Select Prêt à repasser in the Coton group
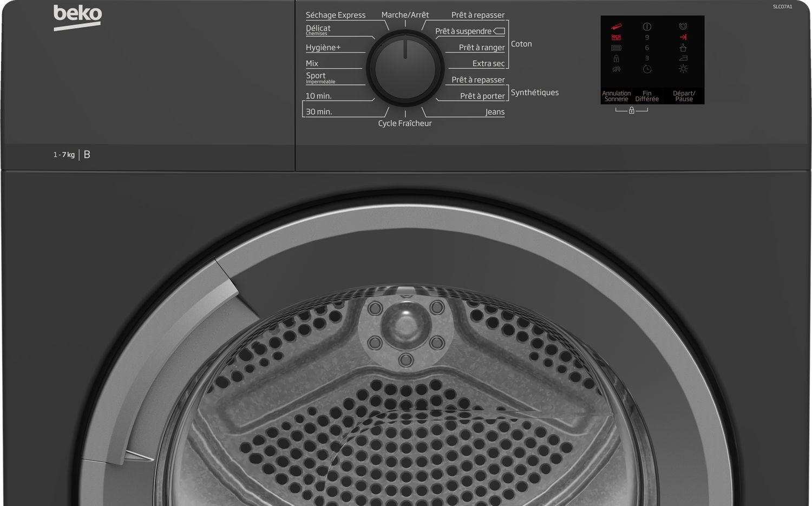The height and width of the screenshot is (506, 812). (478, 15)
